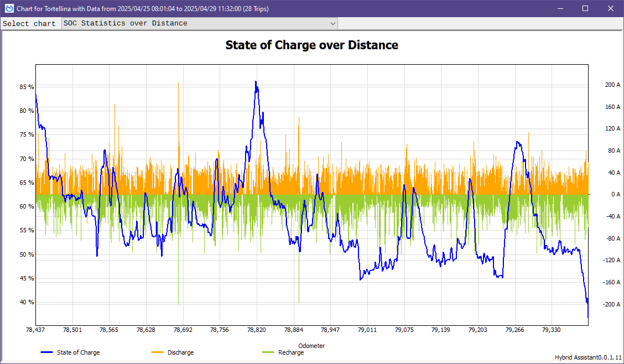Toggle the Discharge legend entry
This screenshot has width=624, height=364.
[x=180, y=352]
